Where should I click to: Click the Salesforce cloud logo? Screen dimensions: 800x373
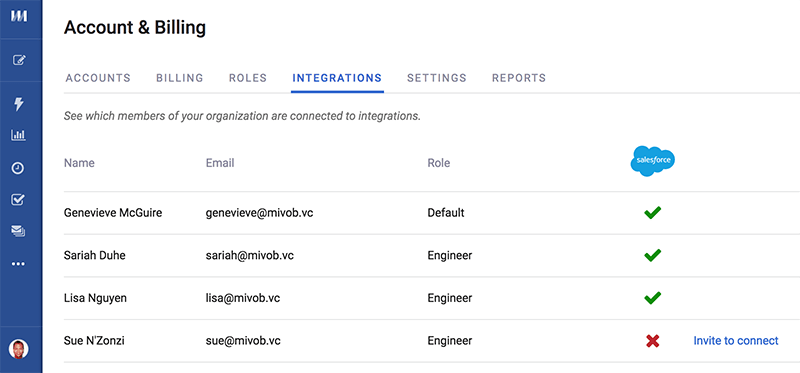coord(653,161)
